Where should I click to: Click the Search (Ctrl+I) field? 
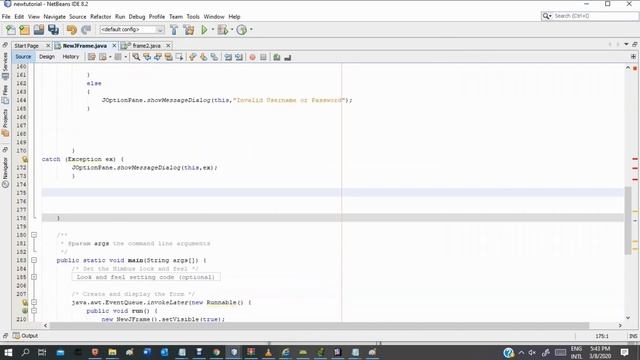coord(590,16)
